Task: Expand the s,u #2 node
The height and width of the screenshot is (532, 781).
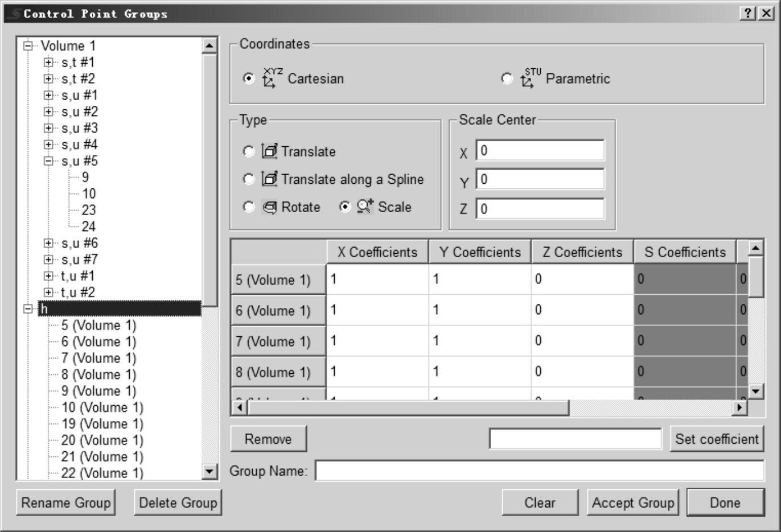Action: click(48, 112)
